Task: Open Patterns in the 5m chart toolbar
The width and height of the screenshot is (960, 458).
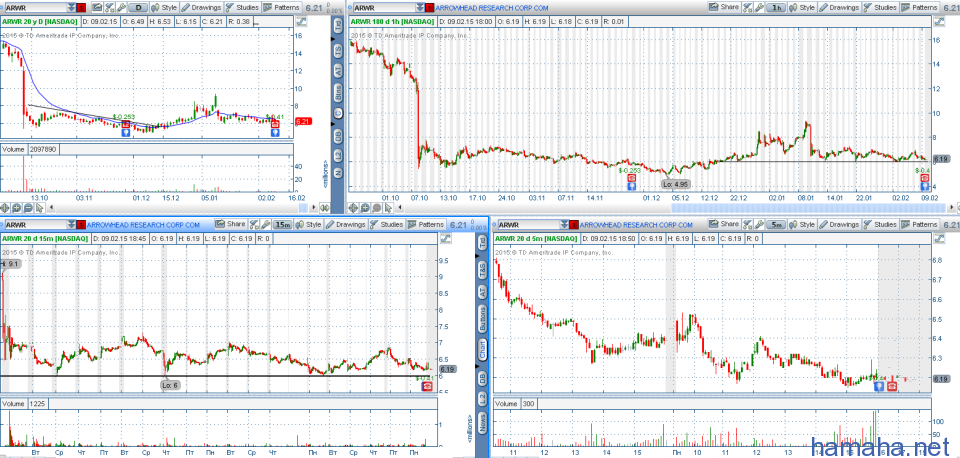Action: click(920, 225)
